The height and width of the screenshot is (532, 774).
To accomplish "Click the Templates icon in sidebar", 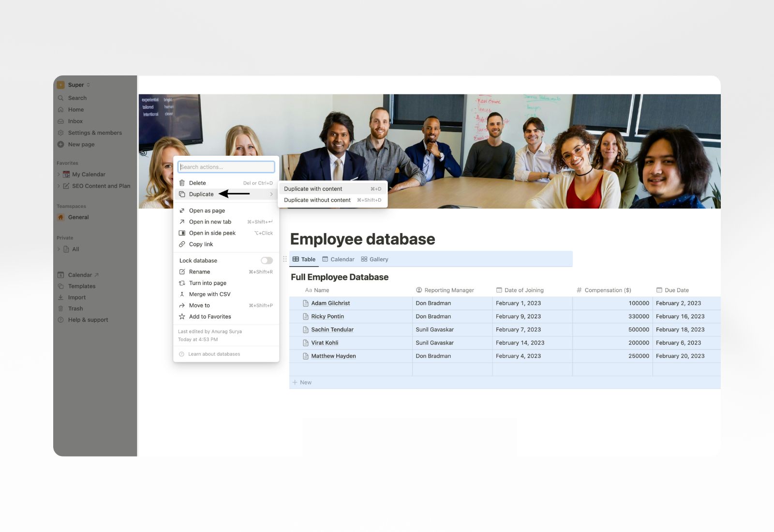I will pyautogui.click(x=61, y=286).
